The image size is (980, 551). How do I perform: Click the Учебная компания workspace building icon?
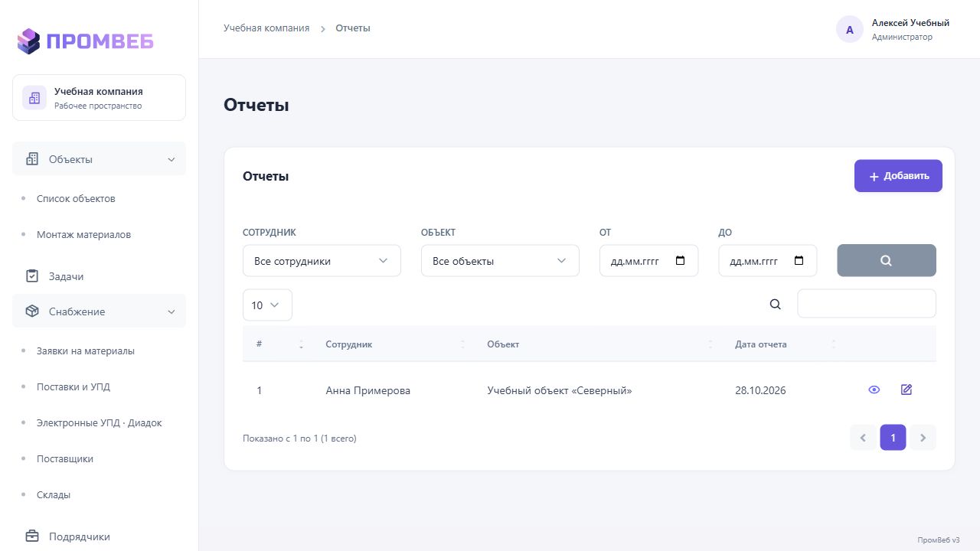pyautogui.click(x=34, y=98)
